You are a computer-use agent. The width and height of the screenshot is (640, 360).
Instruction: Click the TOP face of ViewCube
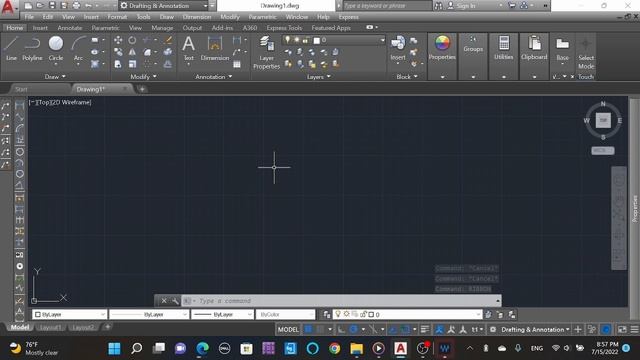(603, 120)
